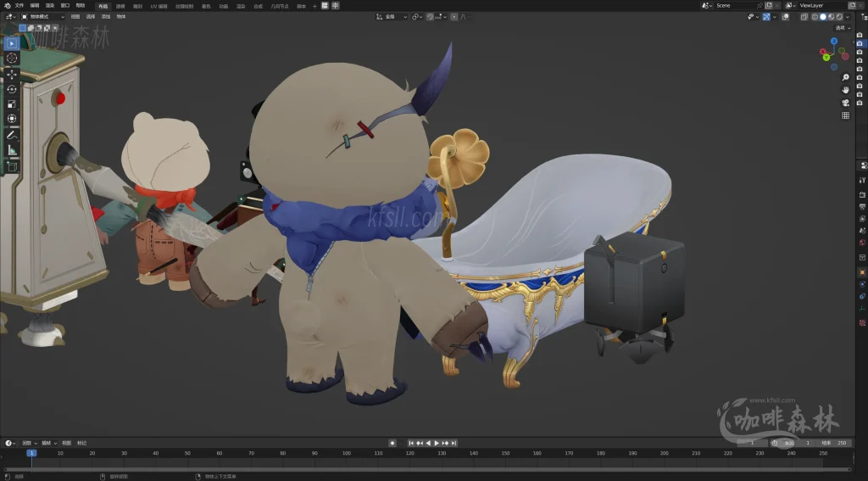Pin the Scene with pin icon
868x481 pixels.
[x=759, y=6]
